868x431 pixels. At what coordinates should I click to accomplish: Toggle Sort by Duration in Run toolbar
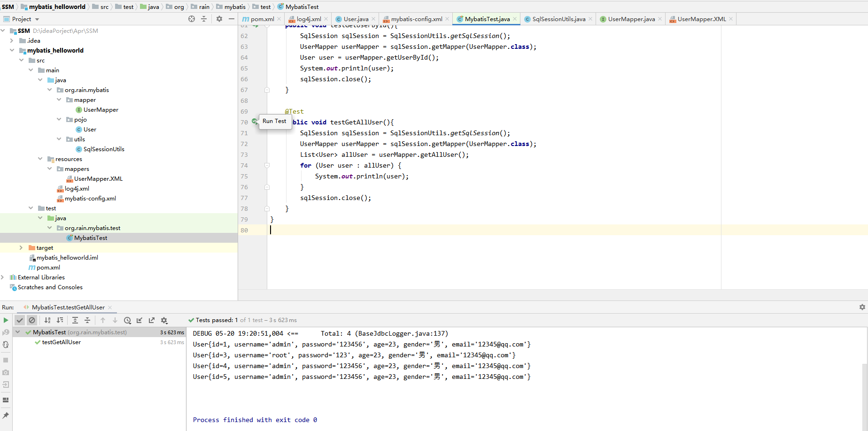pyautogui.click(x=60, y=320)
